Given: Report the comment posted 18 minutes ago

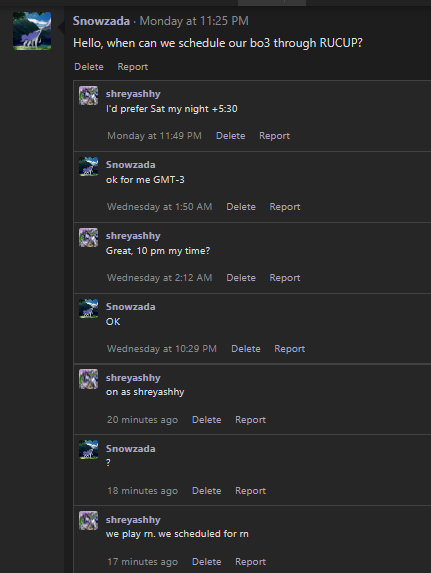Looking at the screenshot, I should [250, 490].
